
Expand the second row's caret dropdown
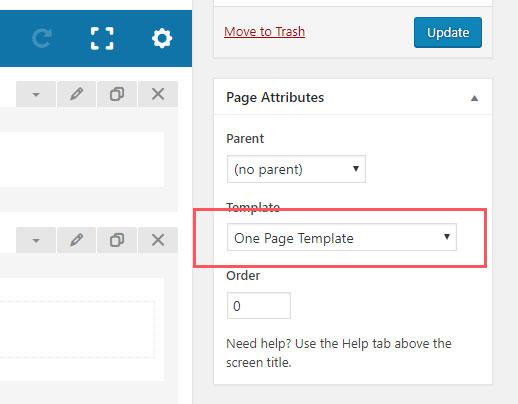(x=36, y=240)
